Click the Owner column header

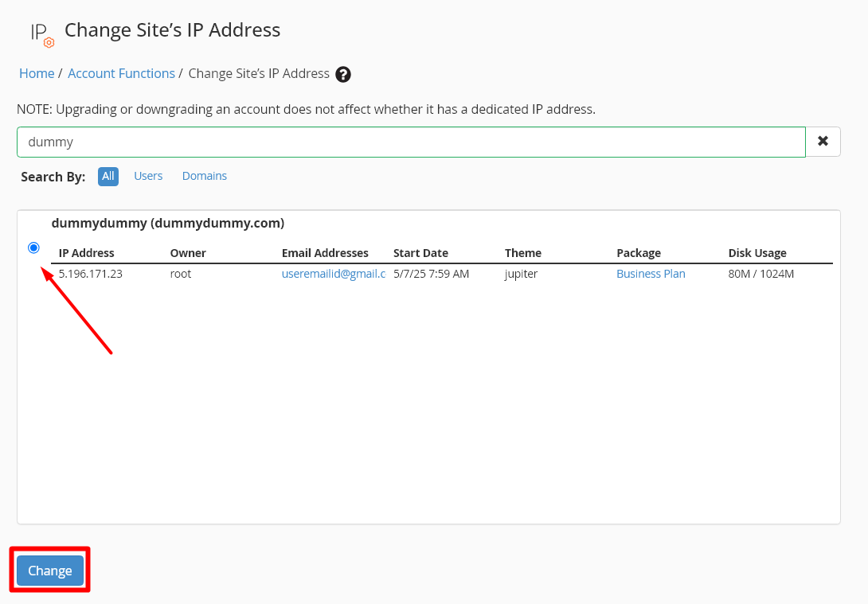(x=188, y=253)
